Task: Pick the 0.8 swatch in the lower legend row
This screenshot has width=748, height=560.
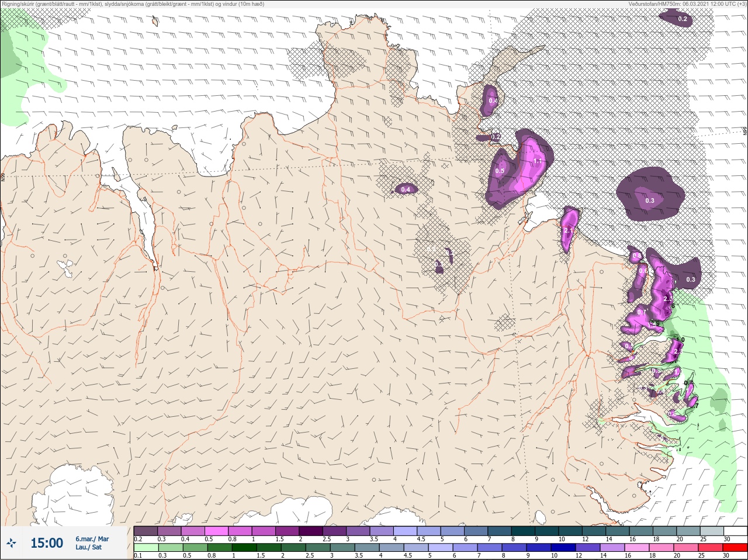Action: (219, 548)
